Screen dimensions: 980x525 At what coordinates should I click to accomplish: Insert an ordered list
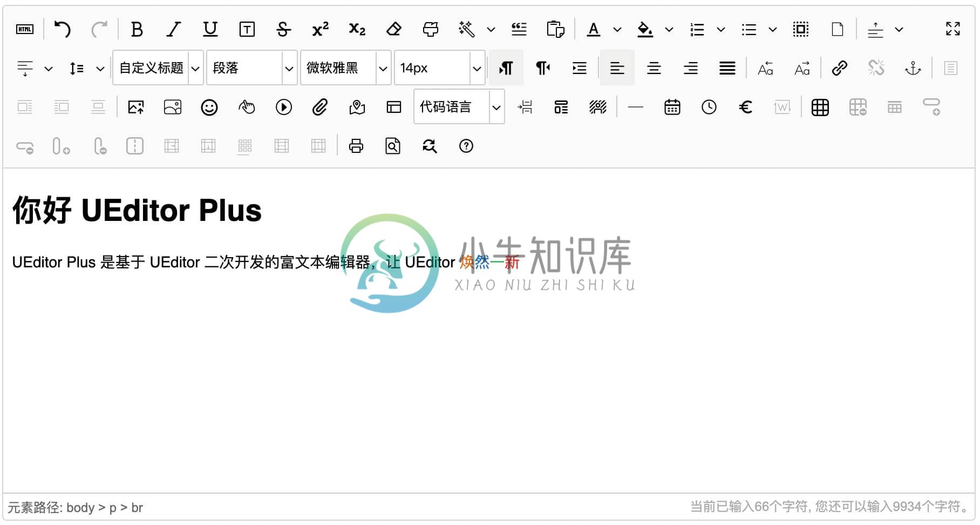coord(697,29)
